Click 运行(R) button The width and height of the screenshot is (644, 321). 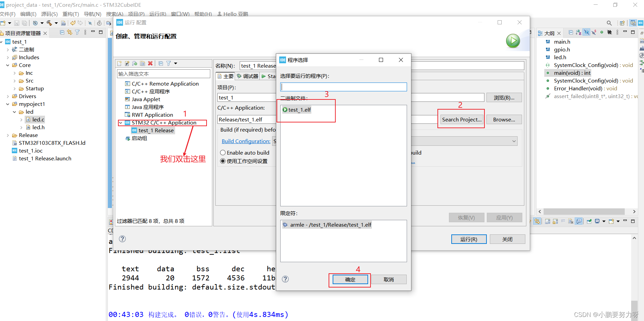pyautogui.click(x=469, y=239)
